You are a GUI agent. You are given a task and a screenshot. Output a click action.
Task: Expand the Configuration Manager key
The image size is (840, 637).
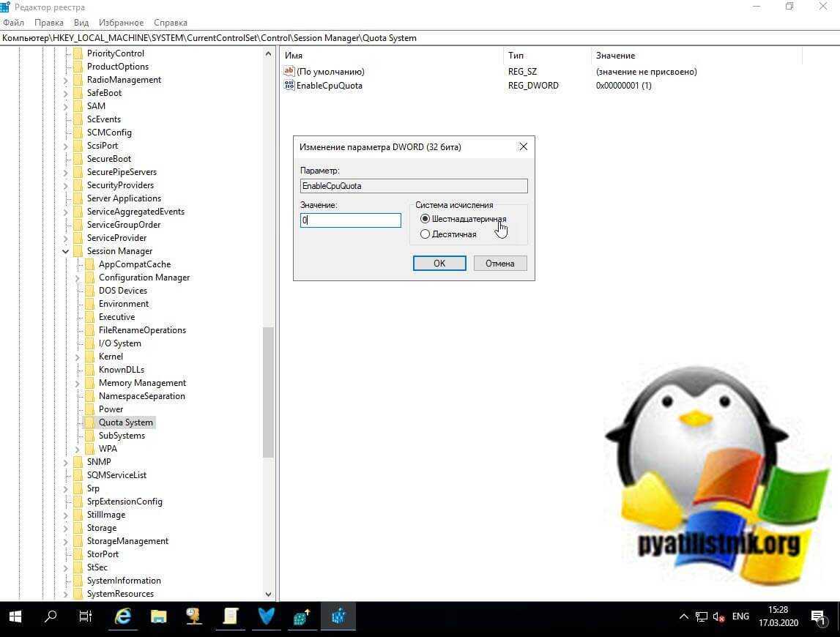click(x=77, y=277)
